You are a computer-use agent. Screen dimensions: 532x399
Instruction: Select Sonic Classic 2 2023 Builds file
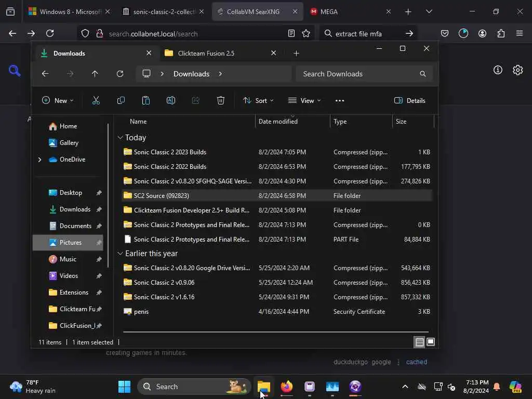pos(277,152)
